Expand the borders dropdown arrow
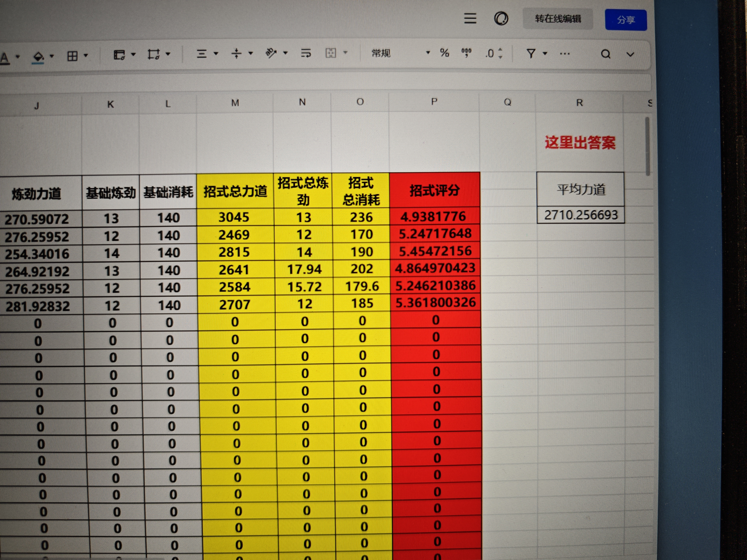The width and height of the screenshot is (747, 560). click(86, 55)
